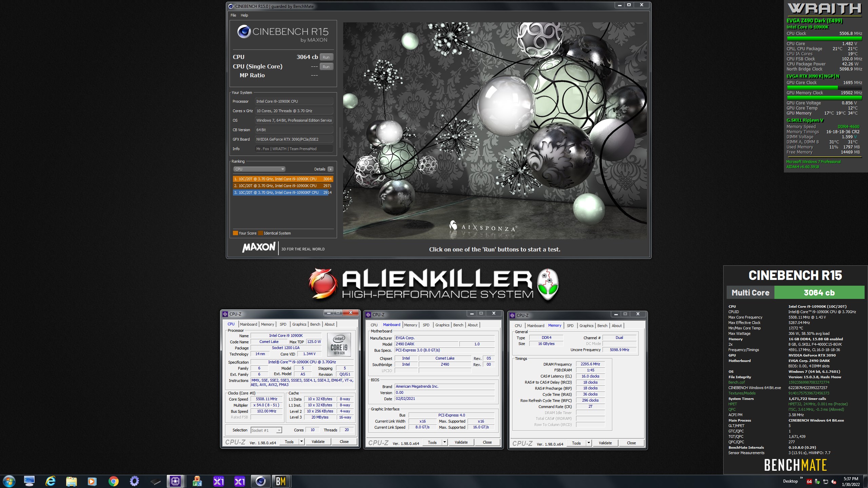
Task: Switch to the CPU-Z taskbar button
Action: point(176,481)
